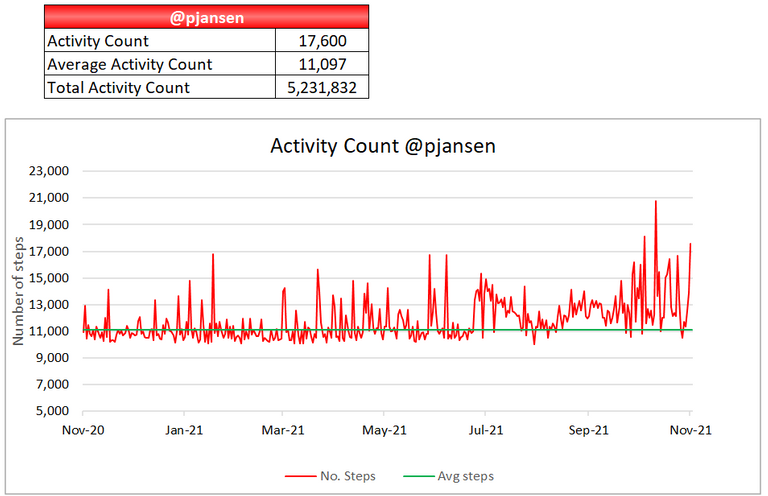This screenshot has height=496, width=768.
Task: Select the 'Activity Count' label cell
Action: click(160, 40)
